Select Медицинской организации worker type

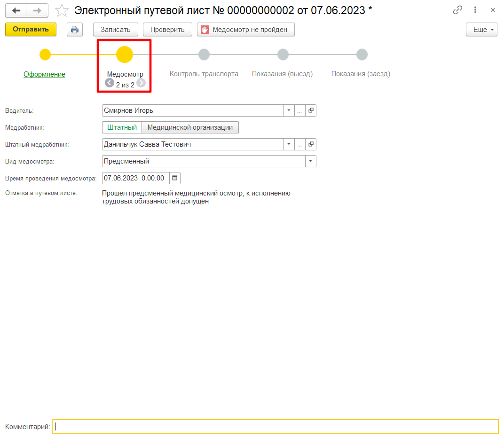click(x=190, y=127)
